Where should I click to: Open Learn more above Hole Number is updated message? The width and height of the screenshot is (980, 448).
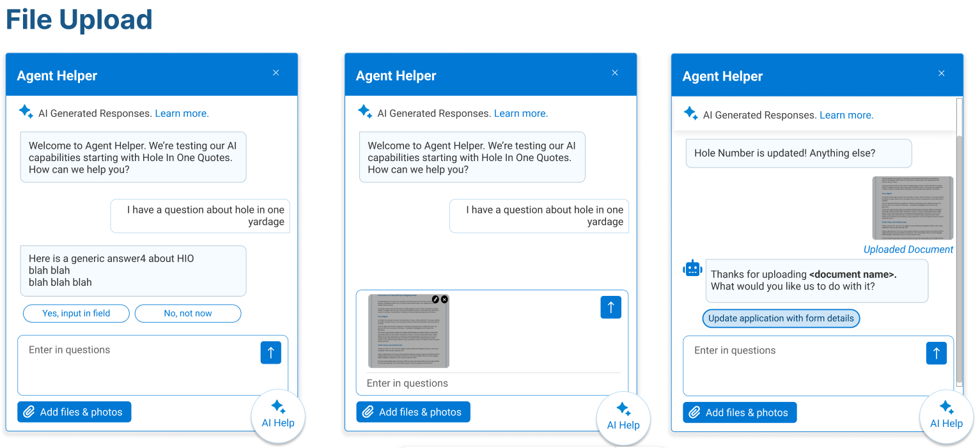pyautogui.click(x=846, y=115)
